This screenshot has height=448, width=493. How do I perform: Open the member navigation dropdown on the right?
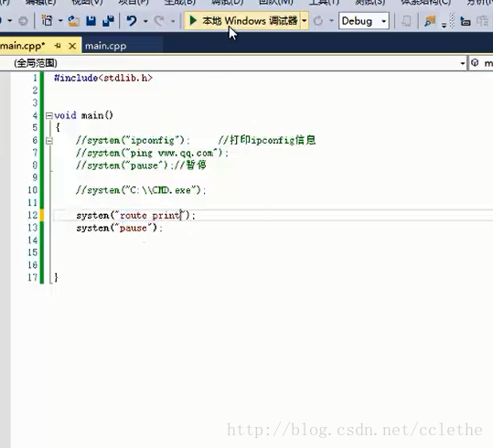coord(481,63)
